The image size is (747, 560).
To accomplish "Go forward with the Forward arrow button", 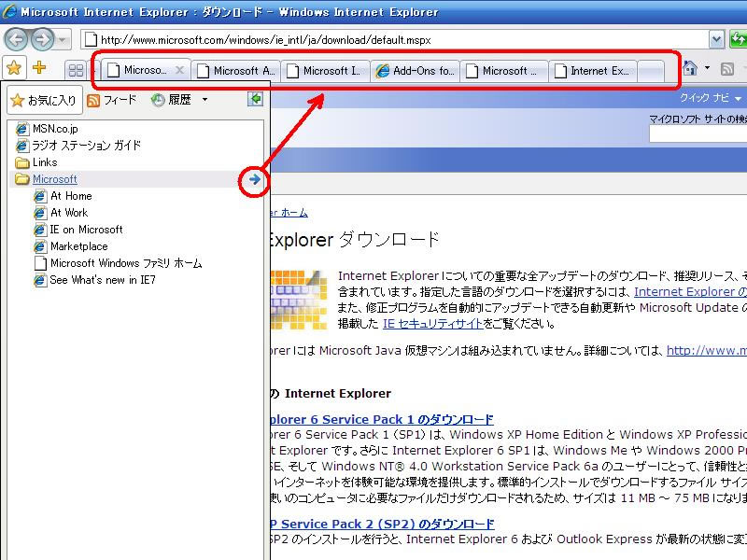I will (42, 39).
